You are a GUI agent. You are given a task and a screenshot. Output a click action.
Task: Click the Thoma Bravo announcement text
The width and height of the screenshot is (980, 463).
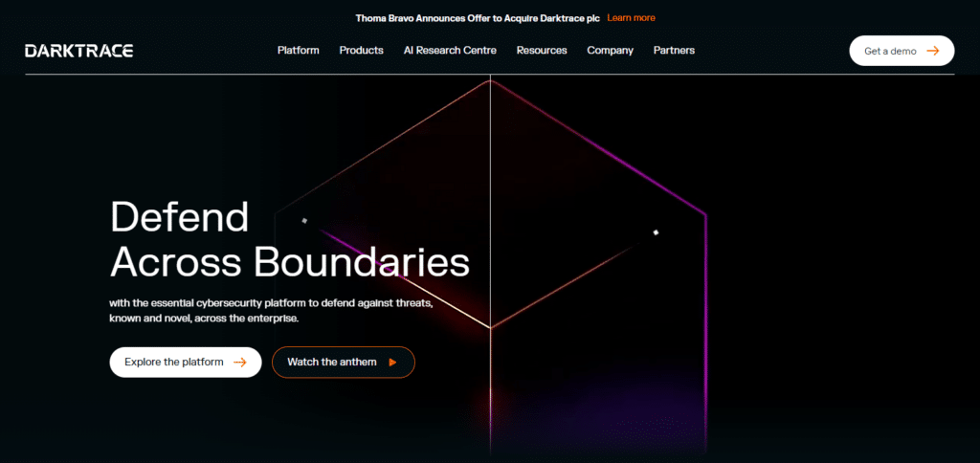[x=478, y=18]
